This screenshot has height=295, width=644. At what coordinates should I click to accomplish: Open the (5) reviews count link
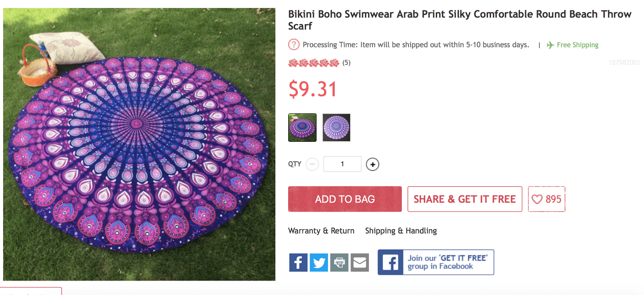tap(347, 63)
